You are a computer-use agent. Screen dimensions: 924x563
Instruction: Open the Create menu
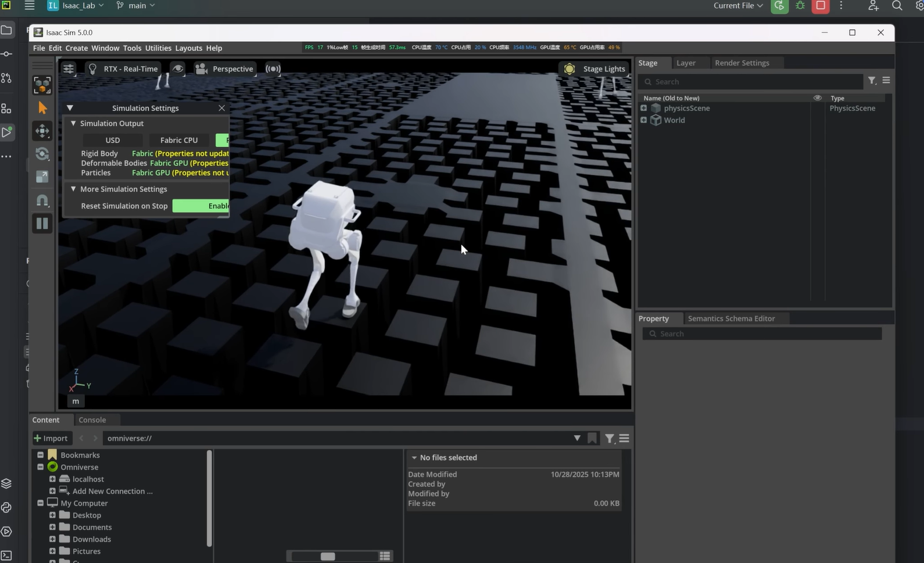tap(77, 48)
